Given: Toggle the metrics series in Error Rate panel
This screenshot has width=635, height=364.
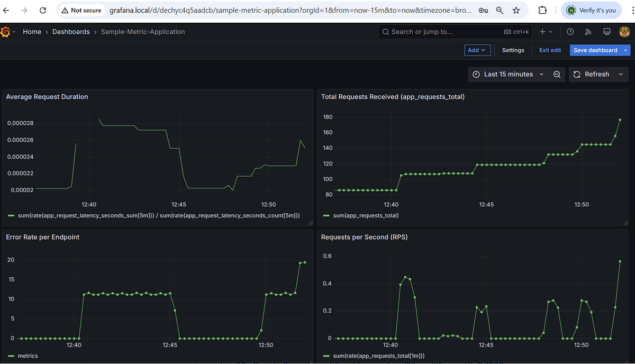Looking at the screenshot, I should coord(29,356).
